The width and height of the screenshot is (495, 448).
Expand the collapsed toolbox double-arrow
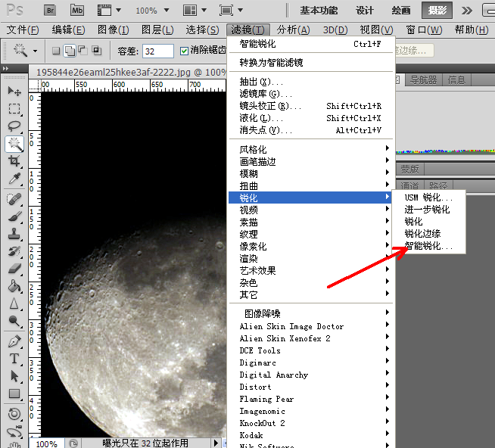pyautogui.click(x=5, y=68)
